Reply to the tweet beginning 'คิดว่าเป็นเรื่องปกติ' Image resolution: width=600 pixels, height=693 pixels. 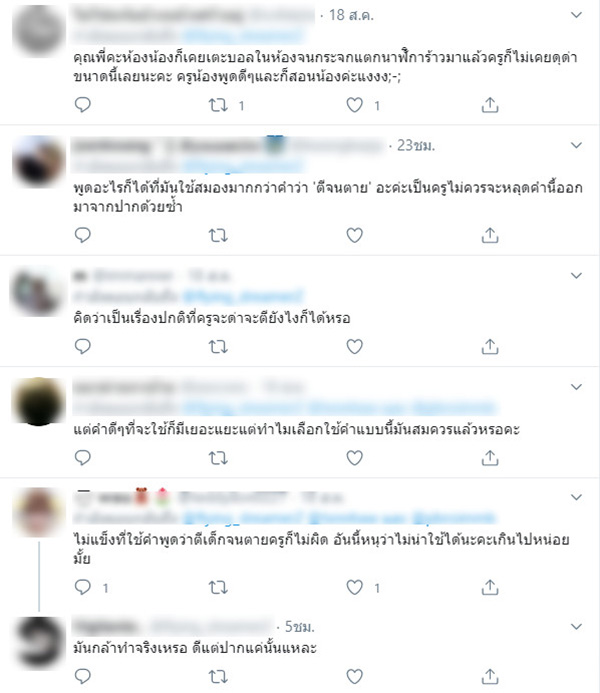click(83, 346)
